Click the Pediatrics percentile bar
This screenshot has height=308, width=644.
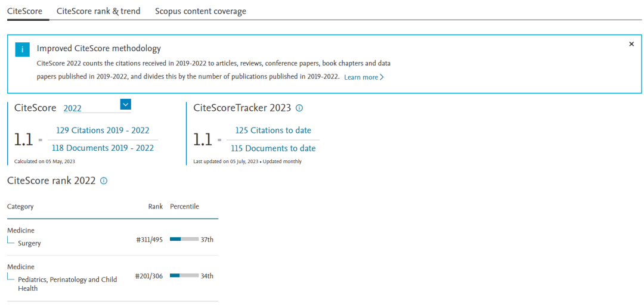click(184, 275)
